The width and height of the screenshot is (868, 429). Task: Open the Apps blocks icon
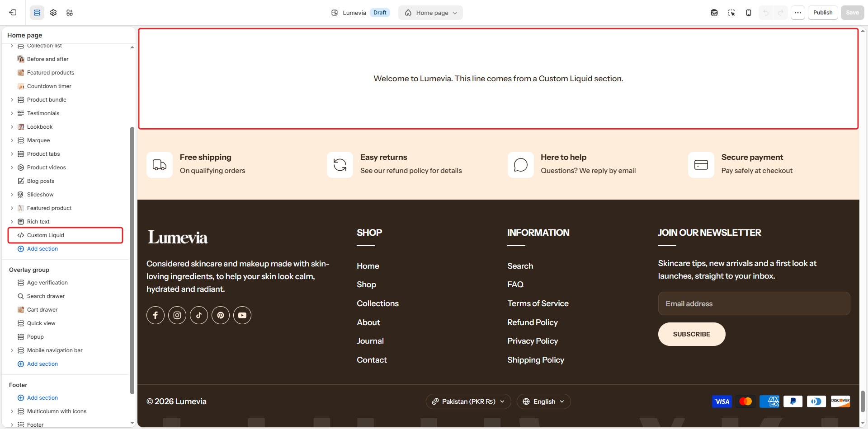coord(70,13)
